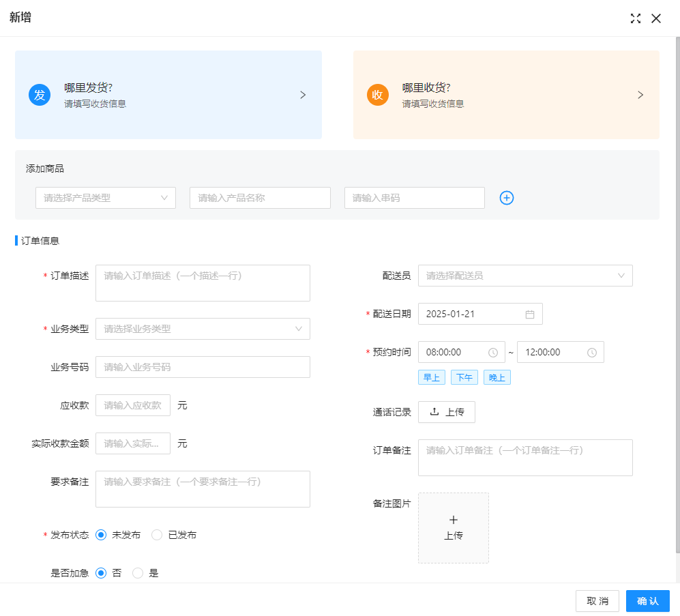The height and width of the screenshot is (616, 680).
Task: Click the 实际收款金额 input
Action: (x=133, y=443)
